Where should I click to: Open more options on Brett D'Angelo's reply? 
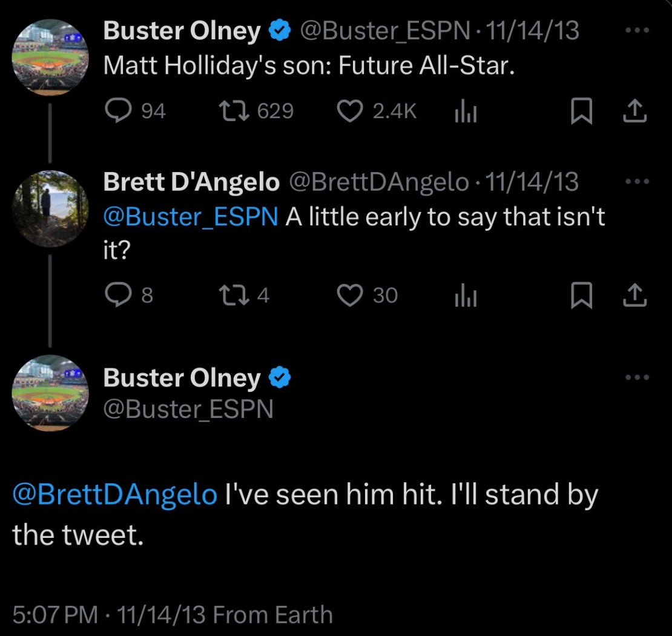(x=636, y=182)
